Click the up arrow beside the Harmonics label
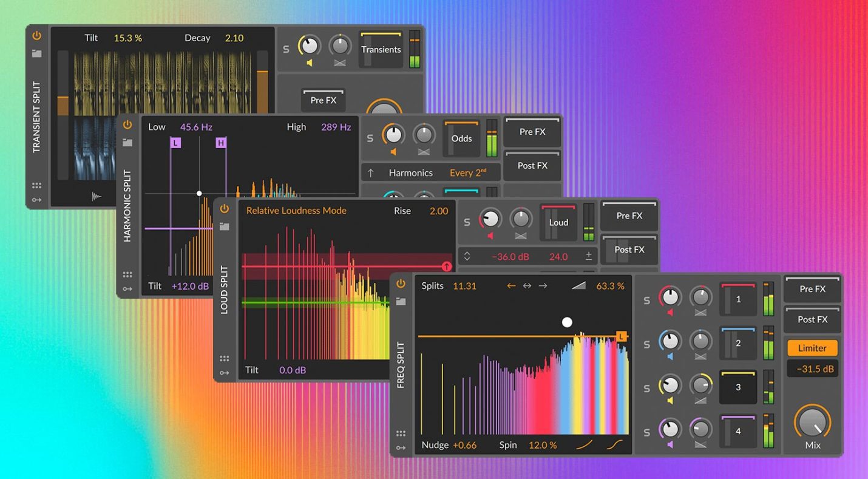The image size is (868, 479). pyautogui.click(x=370, y=172)
